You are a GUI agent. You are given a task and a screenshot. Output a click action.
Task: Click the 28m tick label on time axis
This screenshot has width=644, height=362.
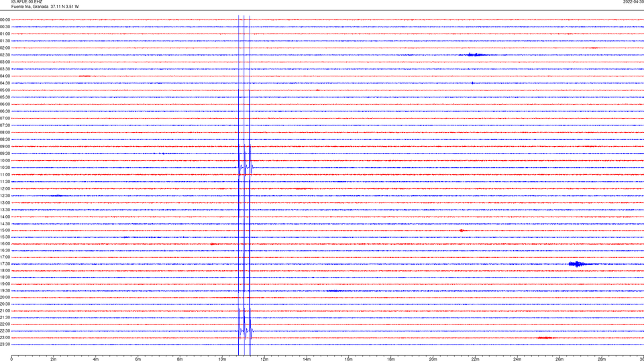[x=602, y=359]
